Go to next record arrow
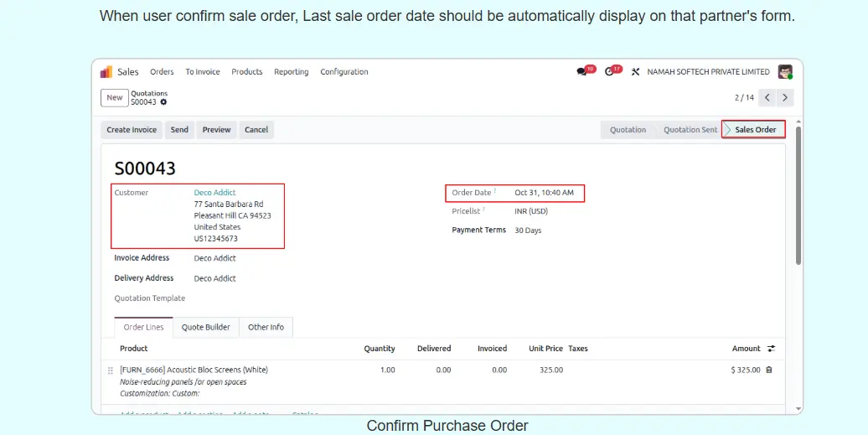This screenshot has width=868, height=435. [x=784, y=98]
